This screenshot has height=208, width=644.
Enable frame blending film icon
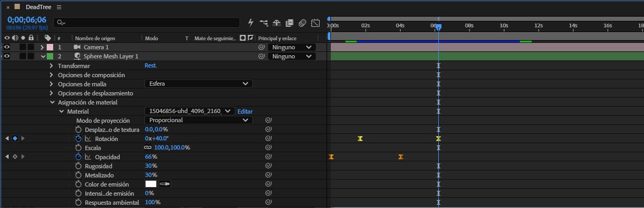point(290,23)
